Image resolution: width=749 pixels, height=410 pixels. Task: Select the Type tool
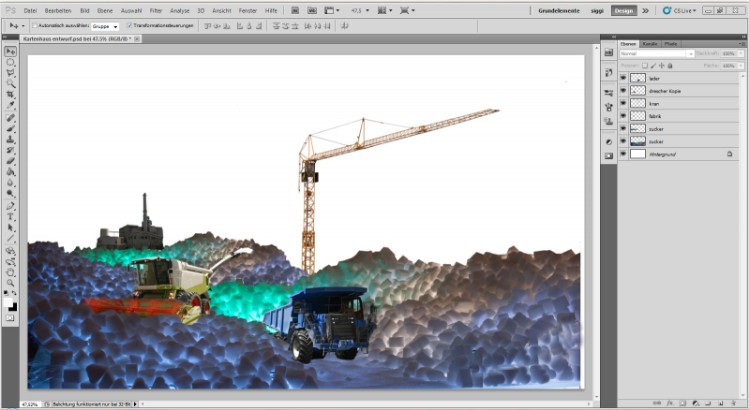pos(11,215)
